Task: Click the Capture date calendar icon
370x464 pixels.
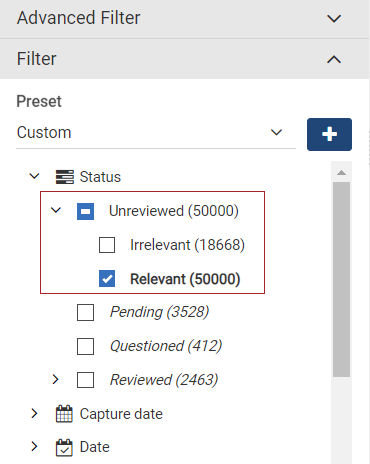Action: point(64,414)
